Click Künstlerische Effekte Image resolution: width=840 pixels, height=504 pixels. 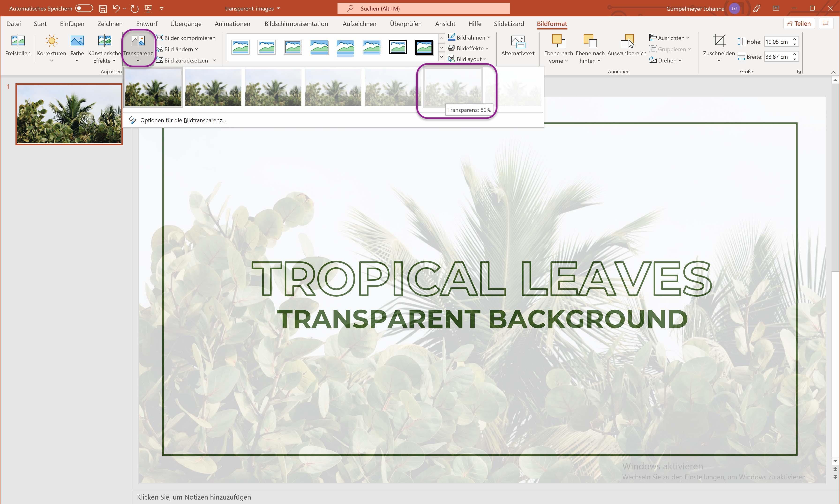pyautogui.click(x=104, y=48)
